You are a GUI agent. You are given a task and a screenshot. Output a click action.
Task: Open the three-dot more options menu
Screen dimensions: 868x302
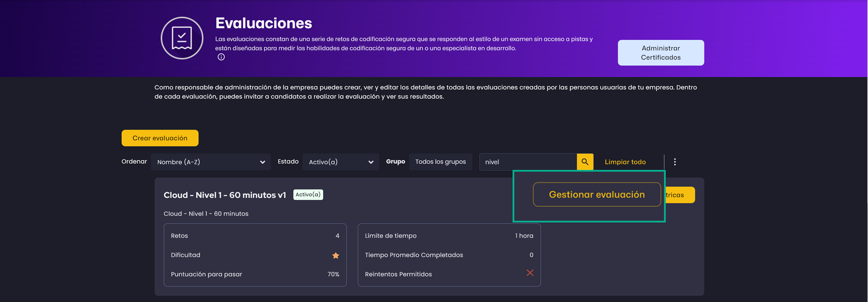[x=674, y=162]
